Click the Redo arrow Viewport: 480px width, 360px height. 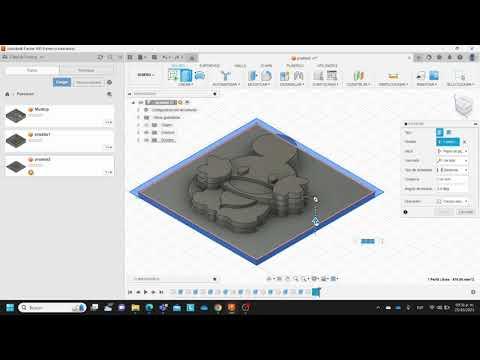(x=177, y=57)
